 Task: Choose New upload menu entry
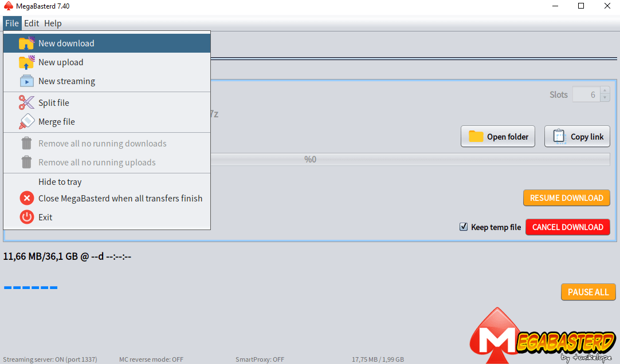(x=107, y=62)
